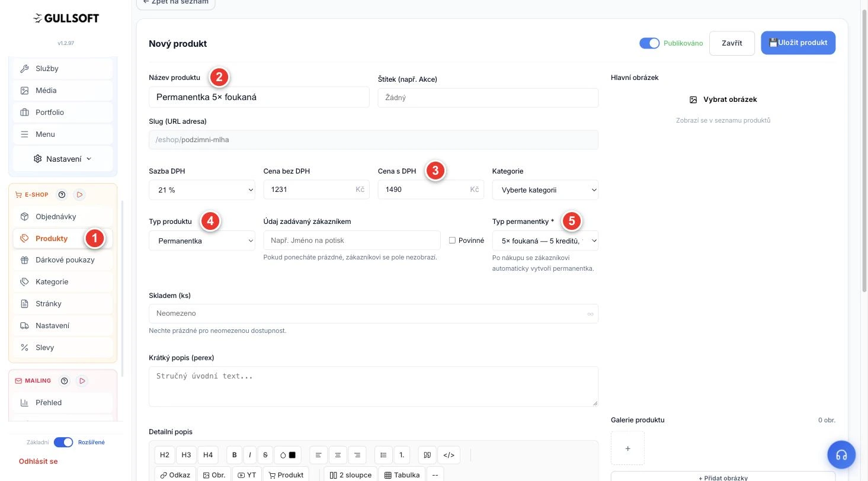Click the Uložit produkt button
The width and height of the screenshot is (868, 481).
798,43
